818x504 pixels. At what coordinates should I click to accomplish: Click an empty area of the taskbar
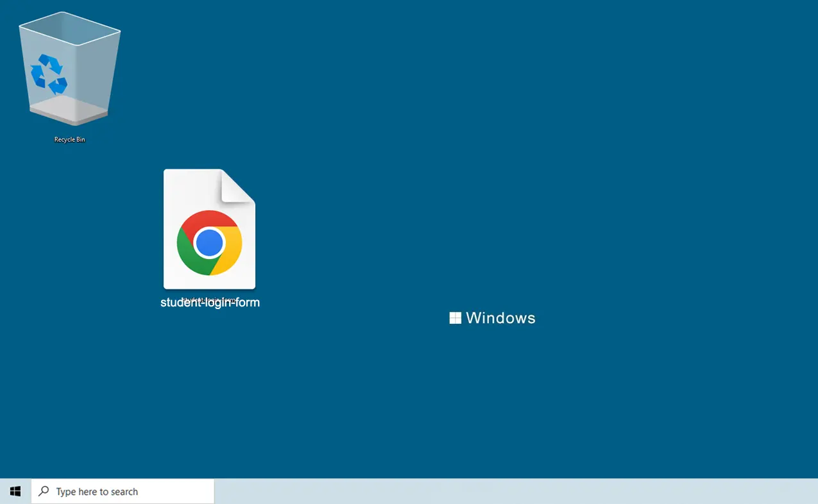(513, 491)
